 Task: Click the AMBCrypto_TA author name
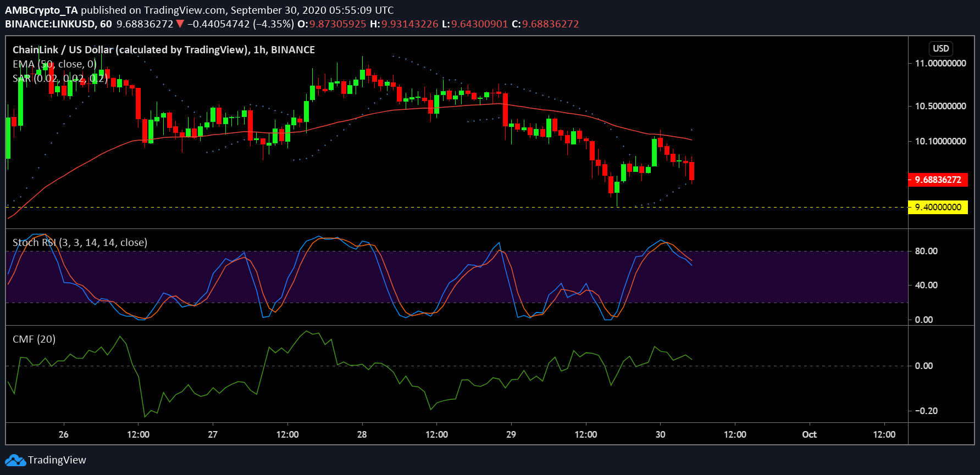point(41,10)
